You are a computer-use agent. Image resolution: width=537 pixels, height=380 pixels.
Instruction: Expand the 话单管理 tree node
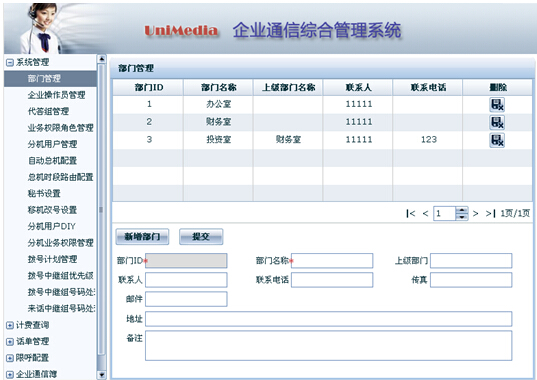[10, 342]
